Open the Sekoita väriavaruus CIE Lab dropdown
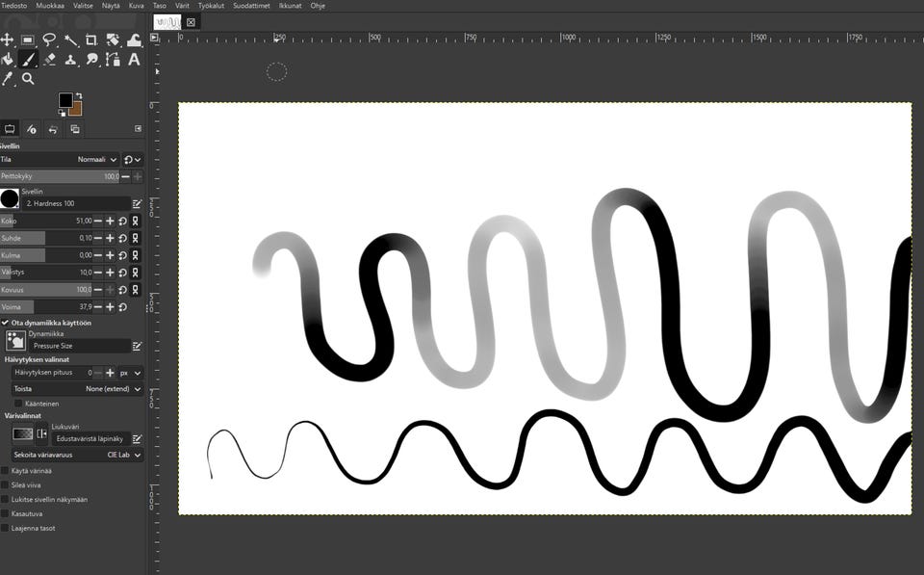This screenshot has width=924, height=575. (78, 455)
